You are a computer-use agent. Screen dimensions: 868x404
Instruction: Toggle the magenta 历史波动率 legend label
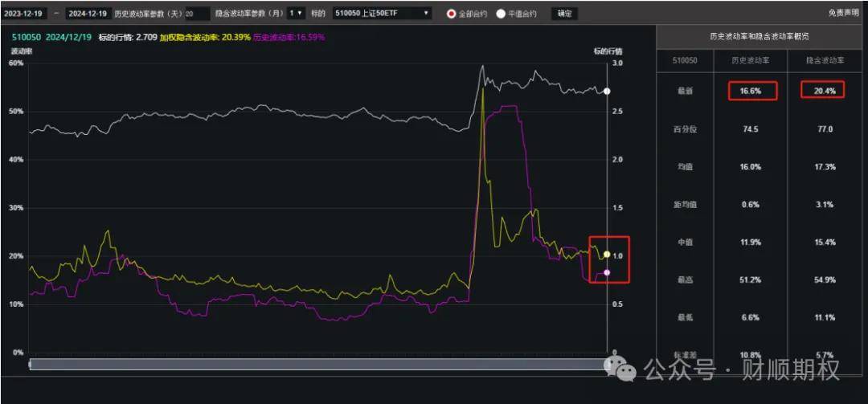tap(289, 37)
